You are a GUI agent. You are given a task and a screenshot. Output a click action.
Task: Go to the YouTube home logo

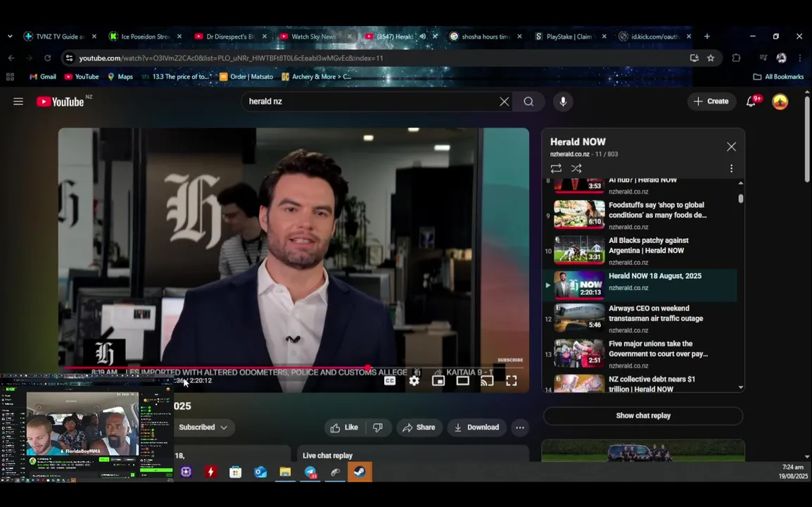pyautogui.click(x=61, y=101)
